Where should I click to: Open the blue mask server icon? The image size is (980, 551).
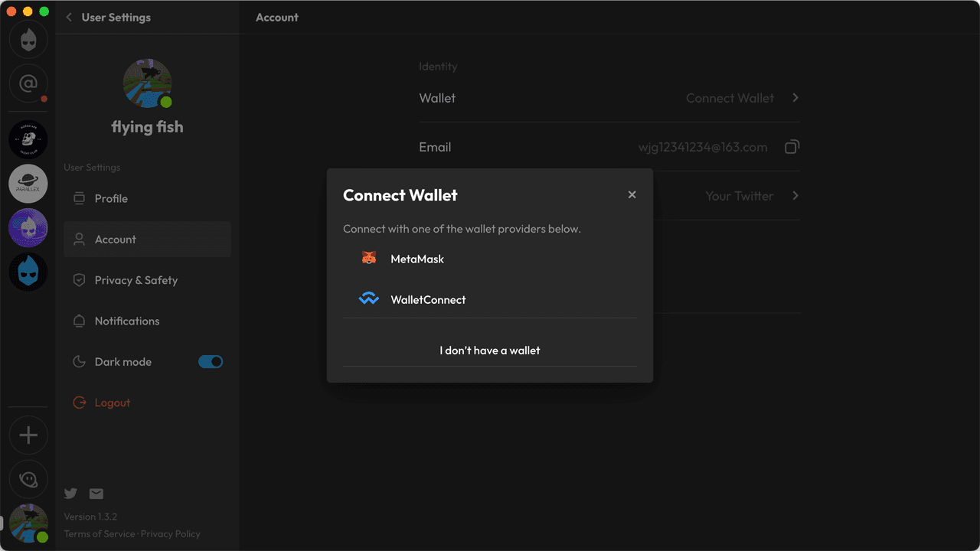tap(28, 272)
